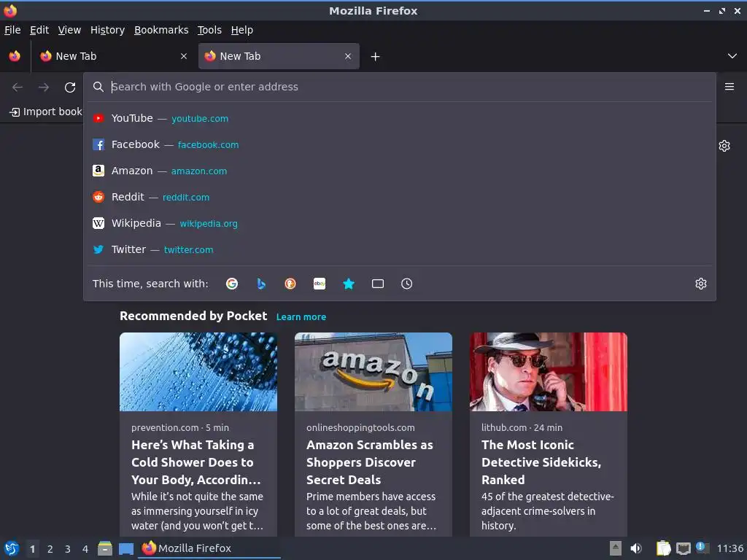Open 'Amazon Scrambles as Shoppers Discover' headline
Image resolution: width=747 pixels, height=560 pixels.
click(370, 462)
